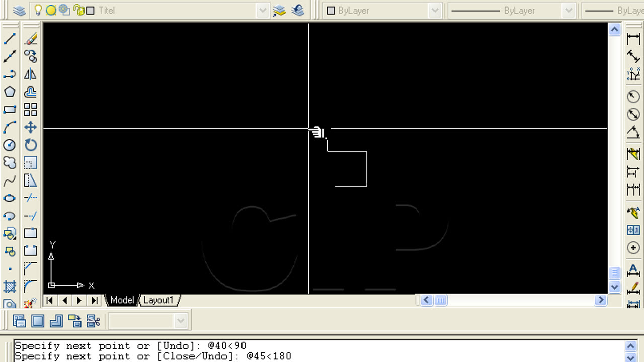Select the Arc draw tool
644x362 pixels.
coord(10,127)
